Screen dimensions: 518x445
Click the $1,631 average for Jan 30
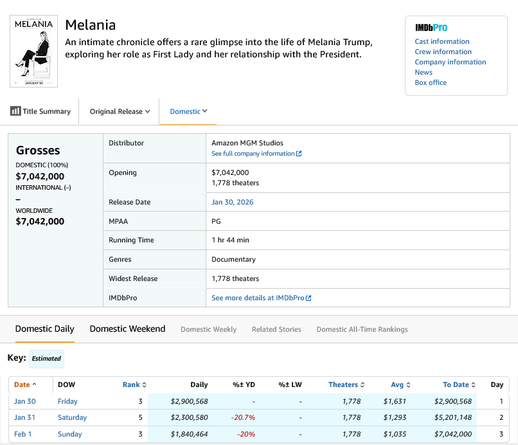pyautogui.click(x=395, y=401)
